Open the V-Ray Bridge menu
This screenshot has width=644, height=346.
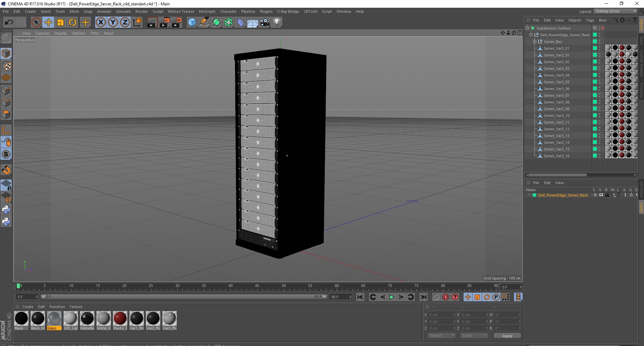pyautogui.click(x=288, y=11)
